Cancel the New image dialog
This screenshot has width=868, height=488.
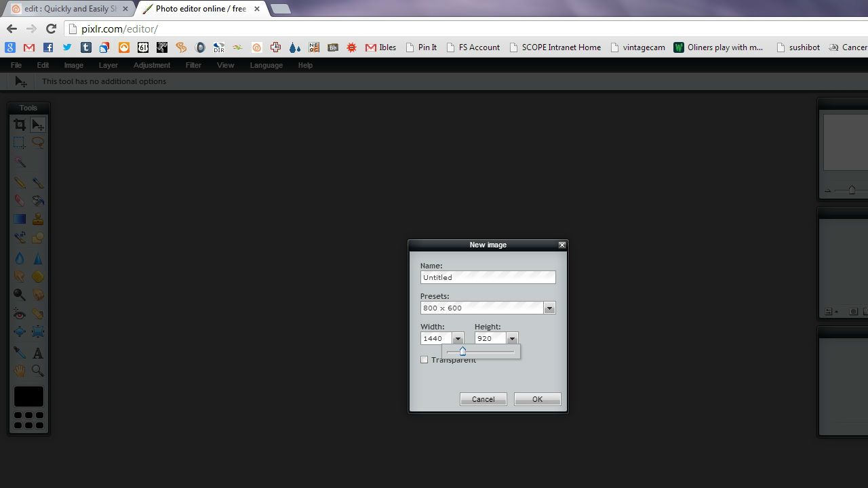[x=483, y=399]
